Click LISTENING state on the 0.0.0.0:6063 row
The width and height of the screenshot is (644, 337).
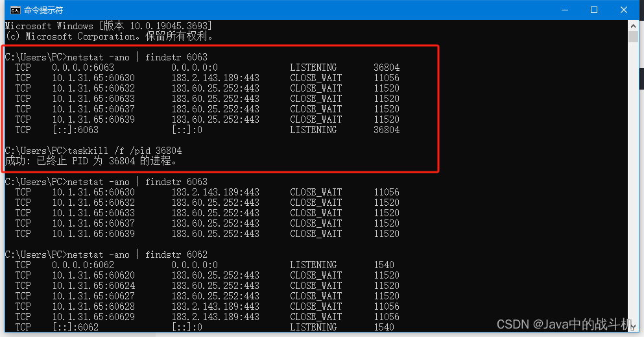[313, 68]
